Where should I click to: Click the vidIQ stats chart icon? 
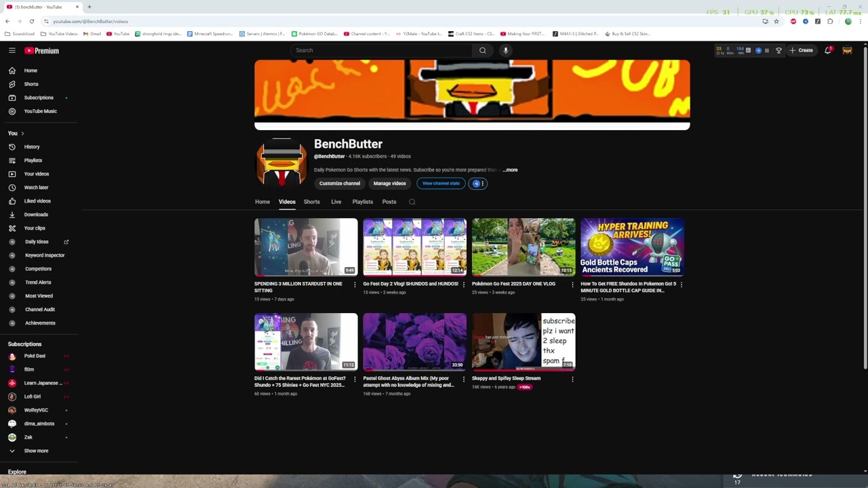coord(749,50)
